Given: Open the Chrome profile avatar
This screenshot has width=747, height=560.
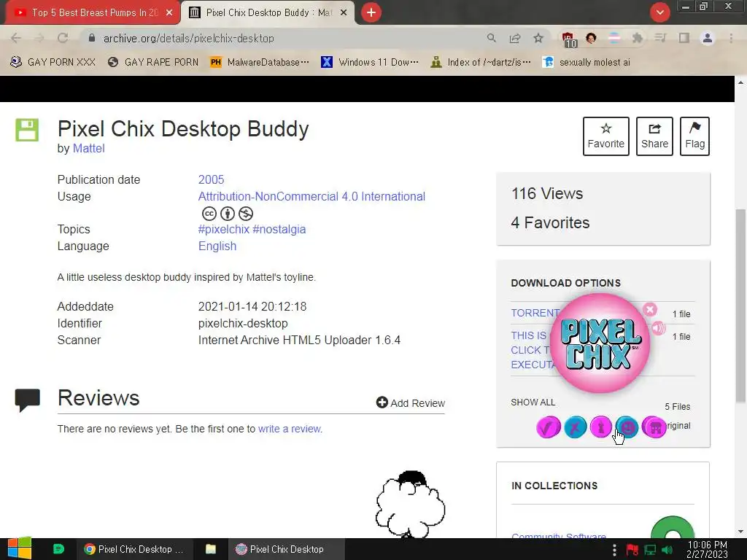Looking at the screenshot, I should pyautogui.click(x=708, y=38).
